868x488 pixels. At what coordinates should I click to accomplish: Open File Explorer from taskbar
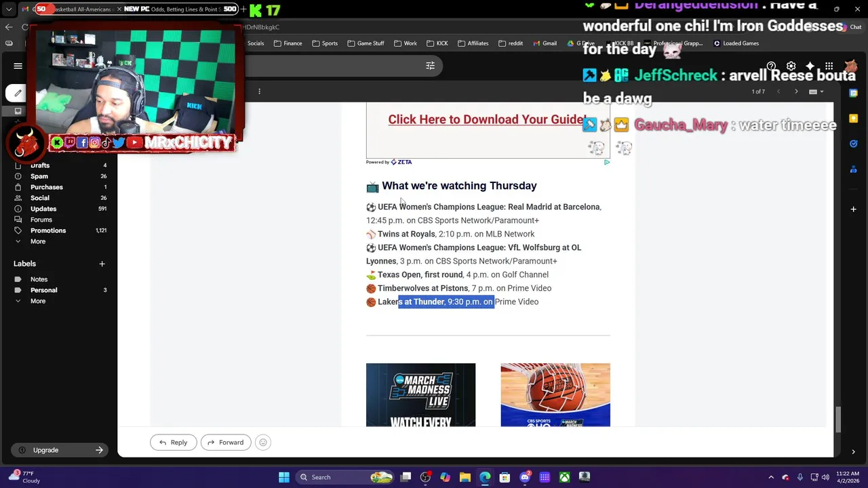[465, 477]
